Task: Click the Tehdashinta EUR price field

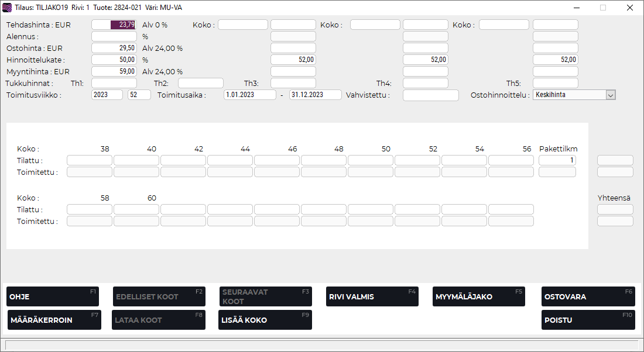Action: click(x=114, y=25)
